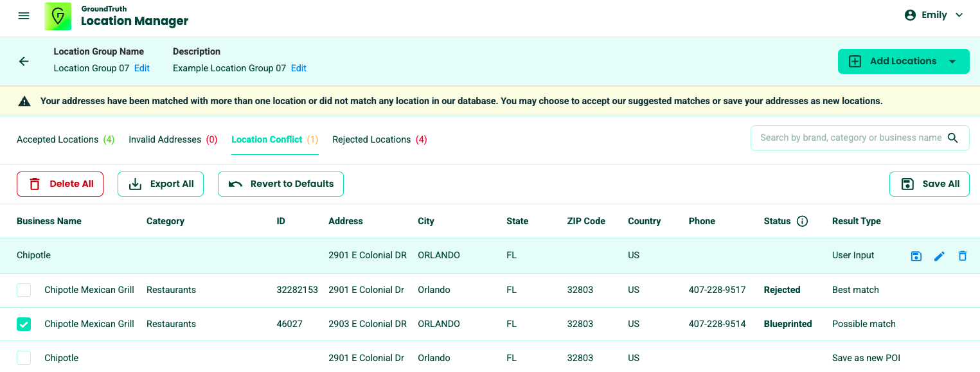
Task: Delete the Chipotle user input row
Action: (x=963, y=256)
